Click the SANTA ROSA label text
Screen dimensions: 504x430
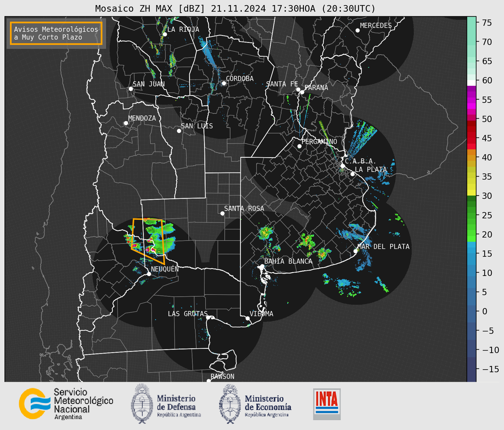coord(244,208)
